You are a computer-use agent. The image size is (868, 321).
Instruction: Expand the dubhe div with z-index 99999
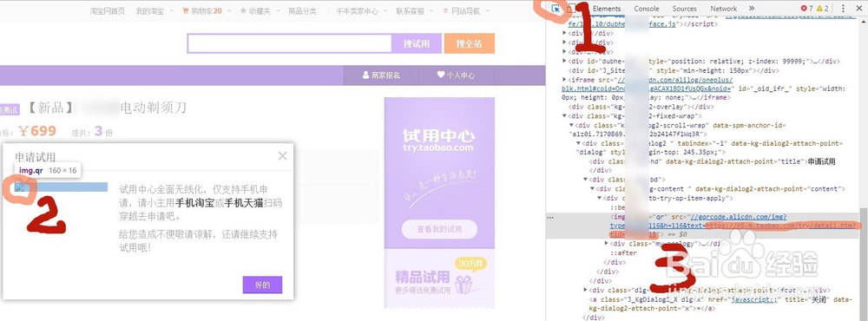pos(565,61)
